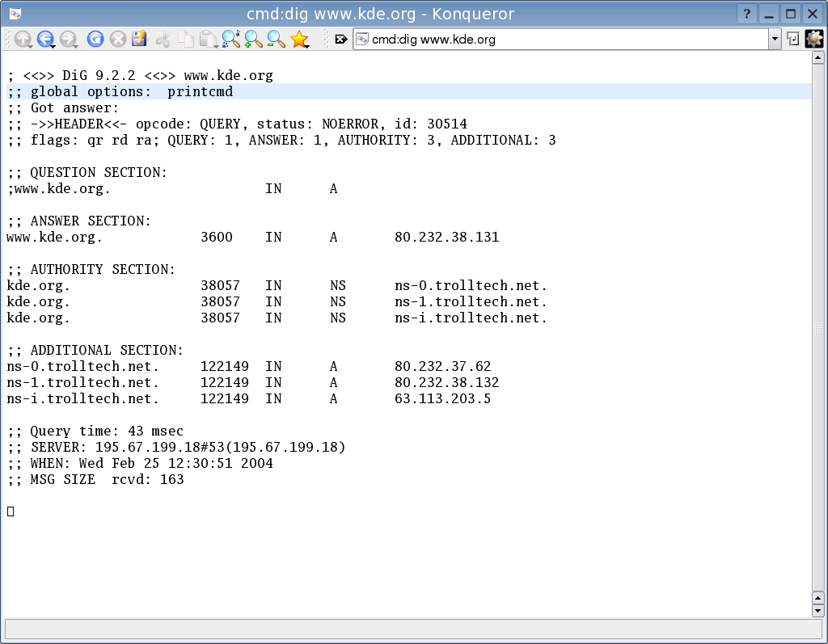The image size is (828, 644).
Task: Click the 'MSG SIZE rcvd: 163' line
Action: point(95,480)
